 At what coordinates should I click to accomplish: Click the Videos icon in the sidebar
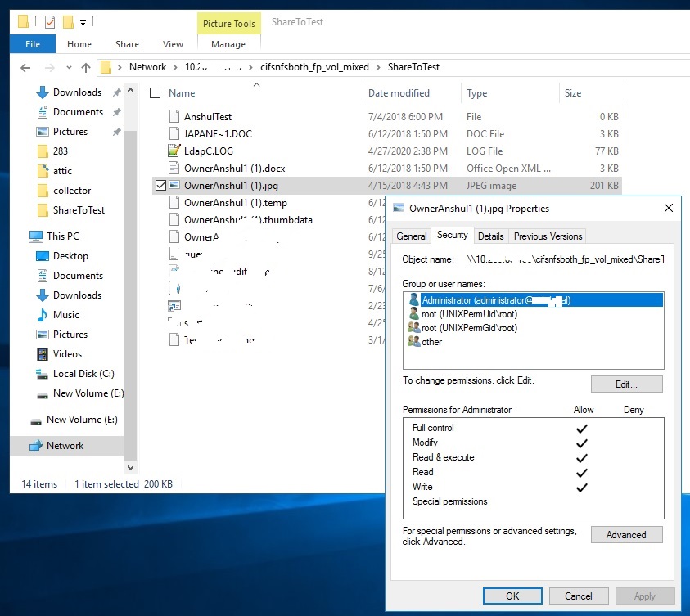43,354
